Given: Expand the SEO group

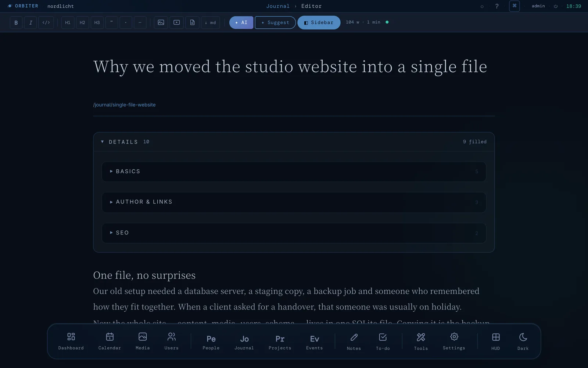Looking at the screenshot, I should (x=294, y=233).
